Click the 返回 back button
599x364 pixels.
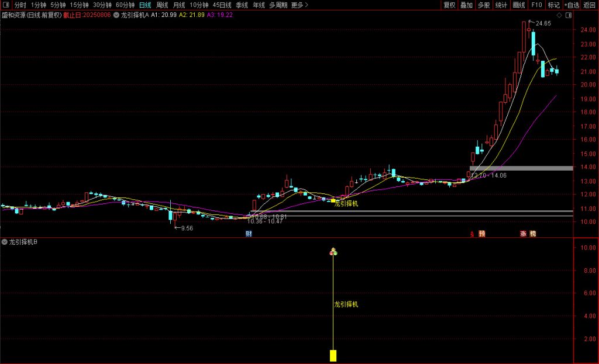coord(589,5)
